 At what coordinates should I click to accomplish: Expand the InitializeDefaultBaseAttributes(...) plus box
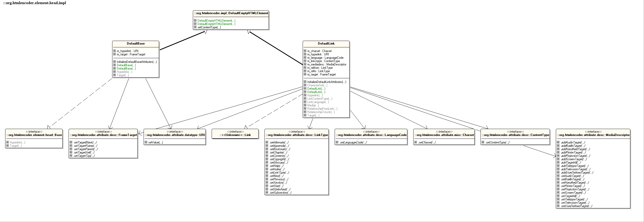pyautogui.click(x=114, y=62)
